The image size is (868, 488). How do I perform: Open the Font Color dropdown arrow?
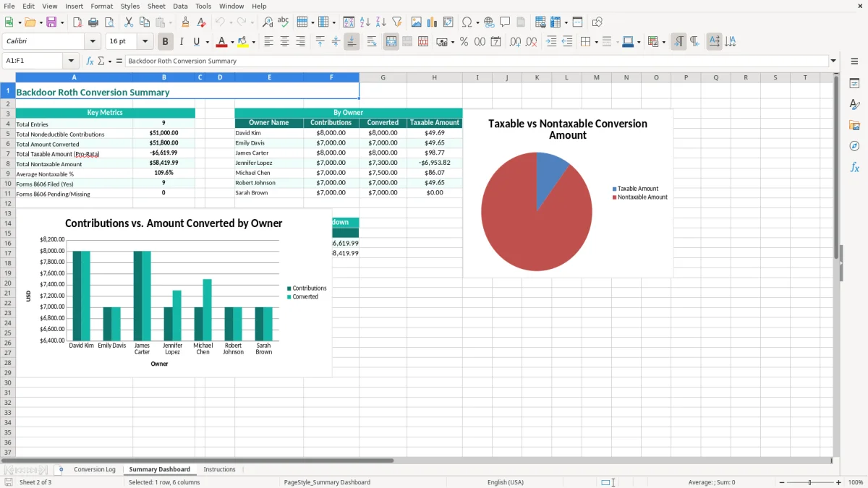232,42
